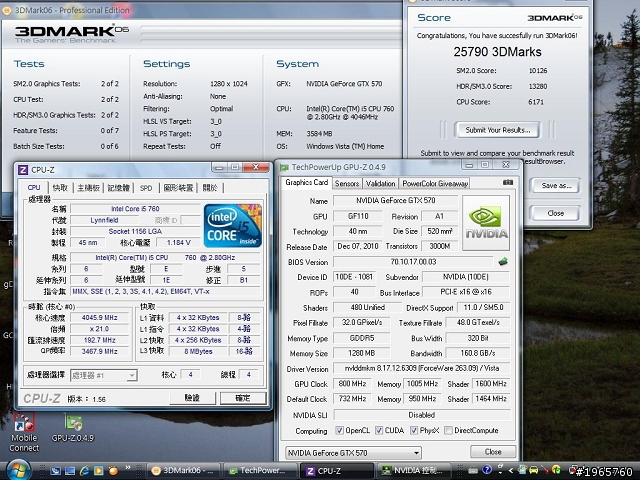Switch to CPU-Z taskbar button
Image resolution: width=640 pixels, height=480 pixels.
(337, 471)
